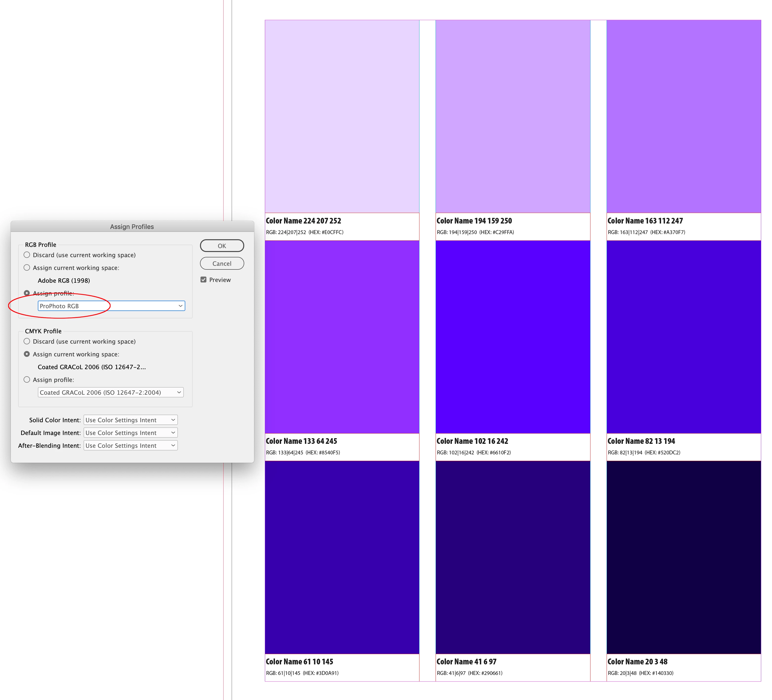Viewport: 772px width, 700px height.
Task: Open the ProPhoto RGB profile dropdown
Action: [111, 306]
